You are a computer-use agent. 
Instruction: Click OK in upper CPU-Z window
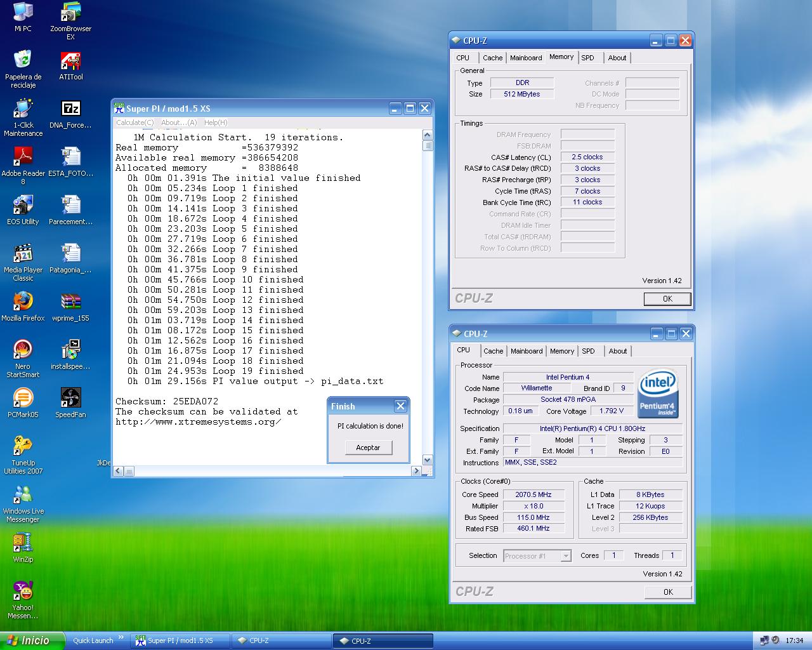pyautogui.click(x=667, y=299)
